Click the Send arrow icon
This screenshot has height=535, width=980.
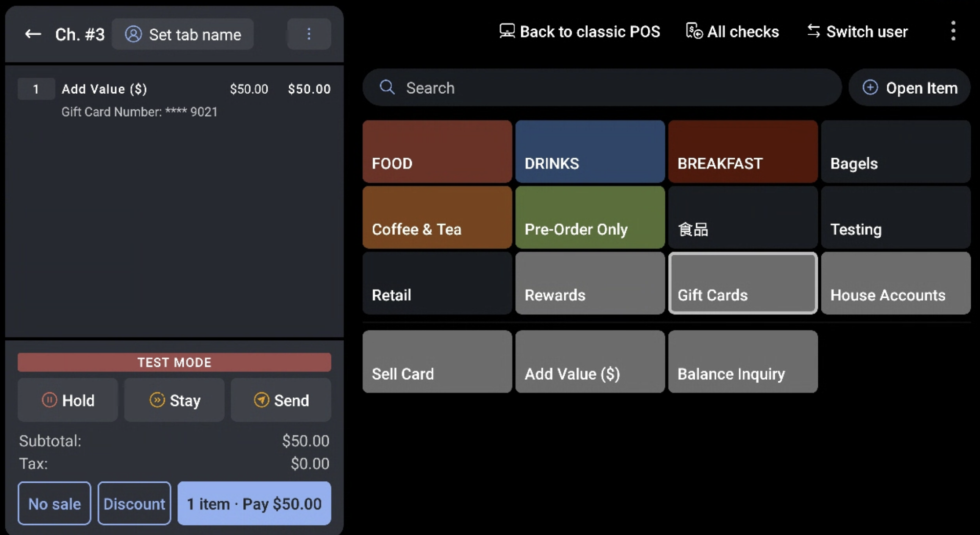(262, 400)
